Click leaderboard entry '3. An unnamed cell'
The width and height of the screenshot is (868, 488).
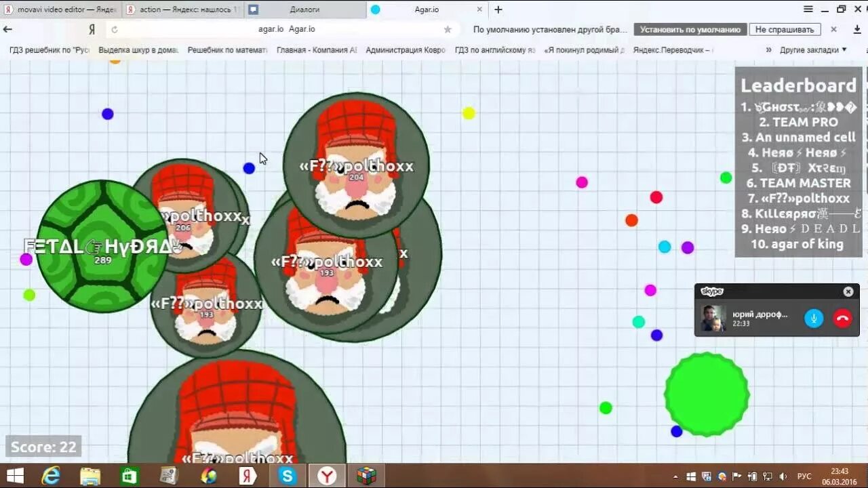point(798,137)
